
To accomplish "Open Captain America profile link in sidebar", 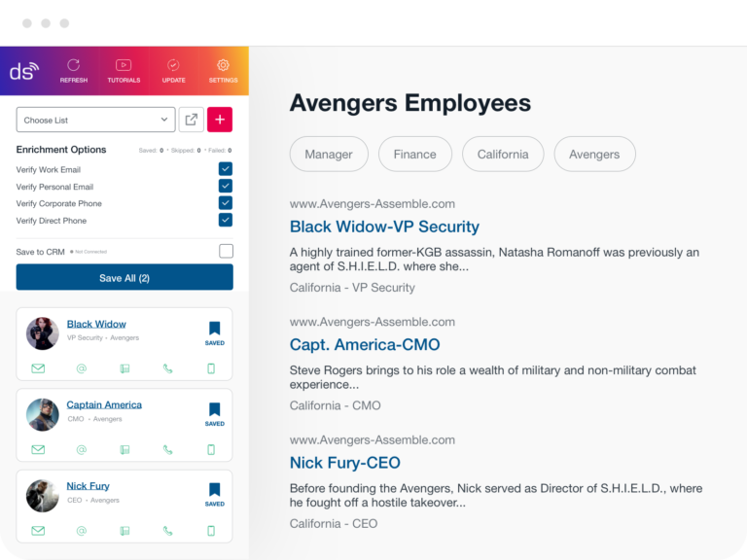I will point(104,405).
